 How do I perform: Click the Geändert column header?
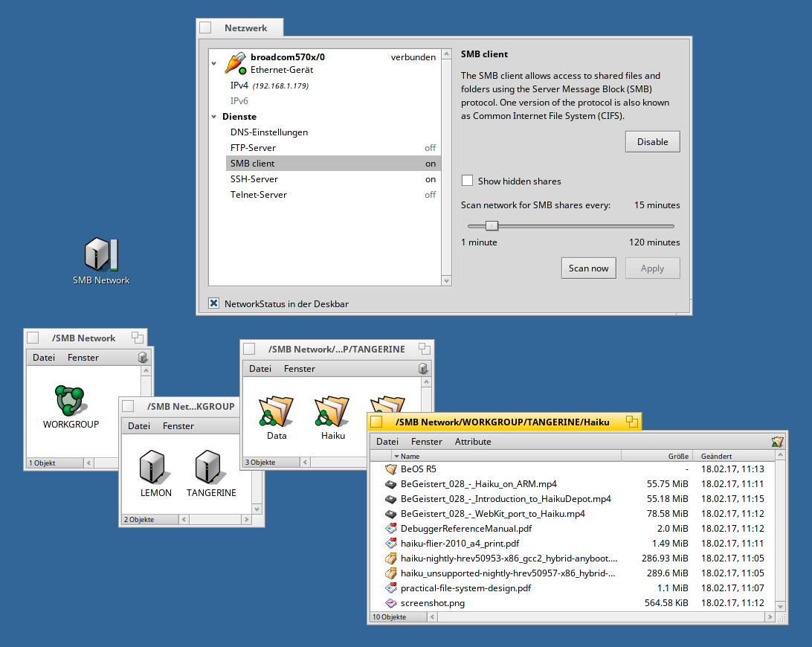point(734,456)
